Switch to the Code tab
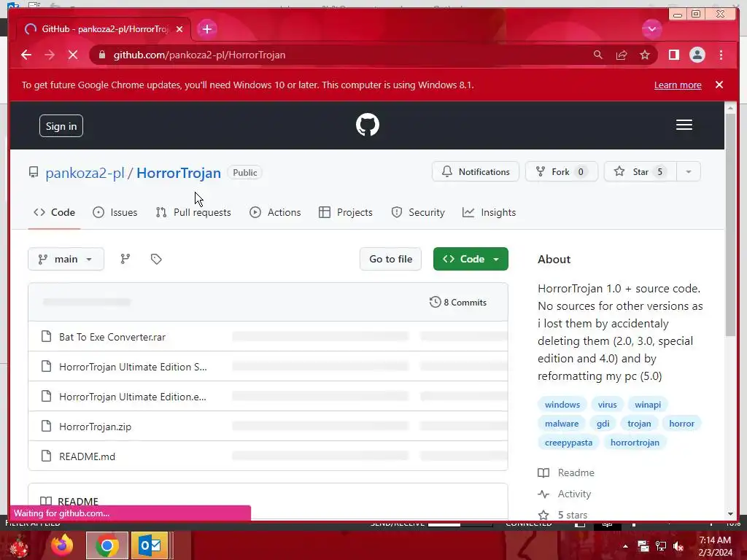This screenshot has height=560, width=747. (x=54, y=212)
